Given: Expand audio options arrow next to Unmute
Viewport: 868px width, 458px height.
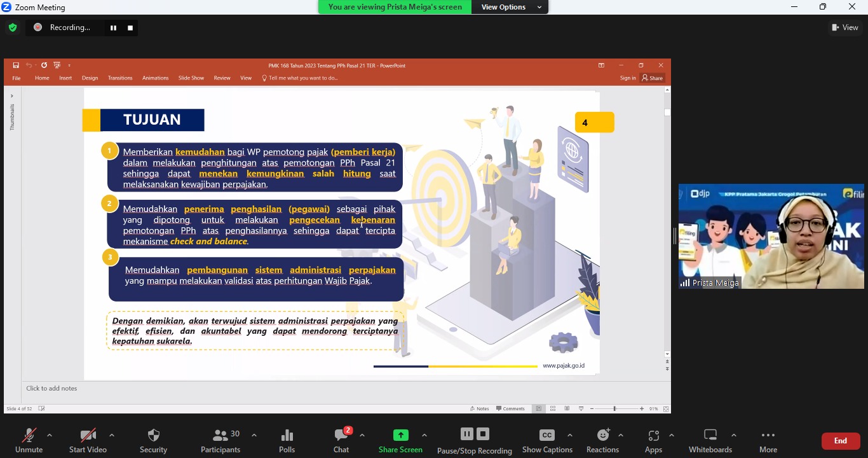Looking at the screenshot, I should click(x=50, y=435).
